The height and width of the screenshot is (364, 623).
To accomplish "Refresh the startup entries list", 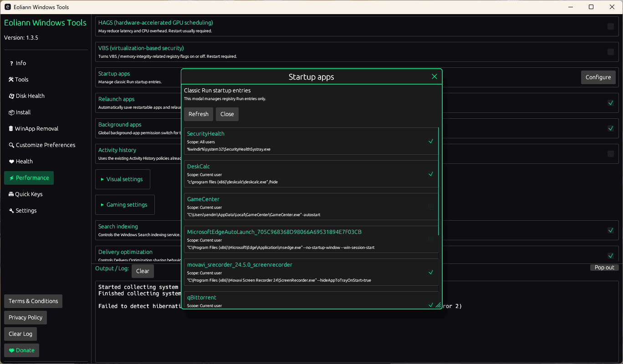I will tap(199, 114).
